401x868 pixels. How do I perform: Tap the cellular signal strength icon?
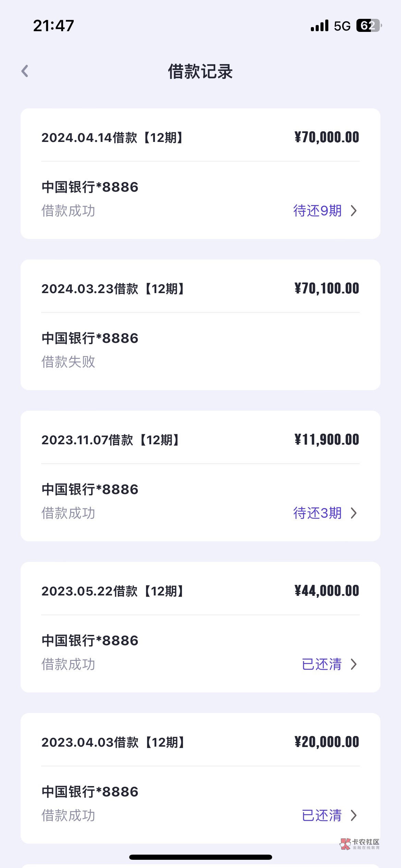[x=319, y=26]
